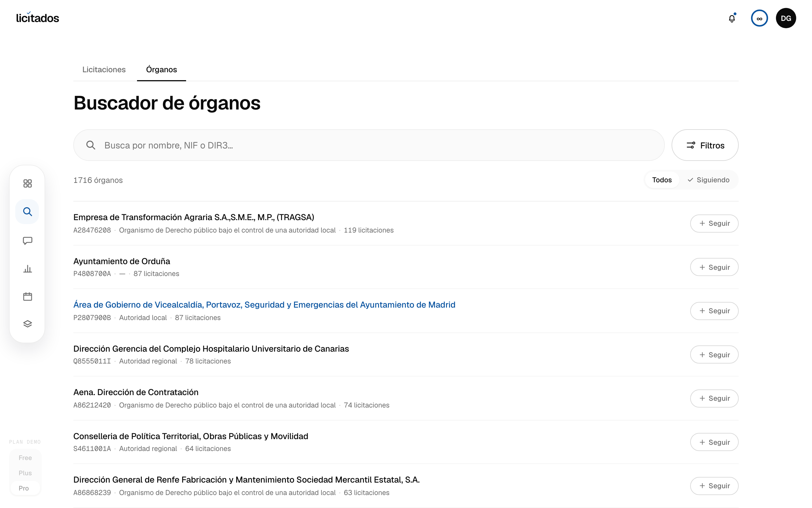Select the Órganos tab
This screenshot has height=508, width=812.
(161, 69)
